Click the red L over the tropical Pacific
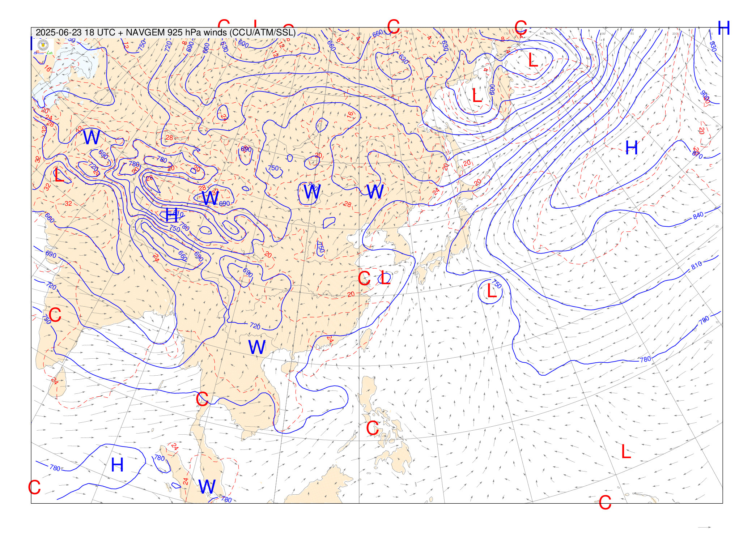The height and width of the screenshot is (546, 756). (626, 452)
